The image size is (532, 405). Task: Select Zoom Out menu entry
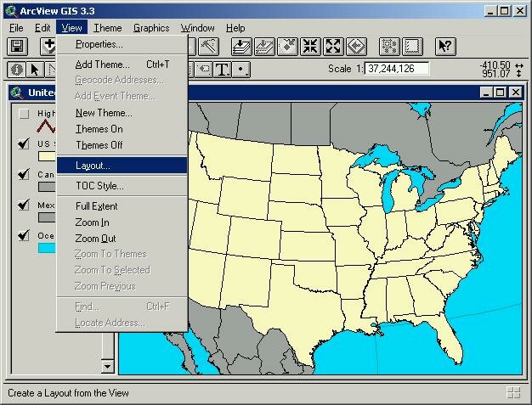(x=122, y=239)
